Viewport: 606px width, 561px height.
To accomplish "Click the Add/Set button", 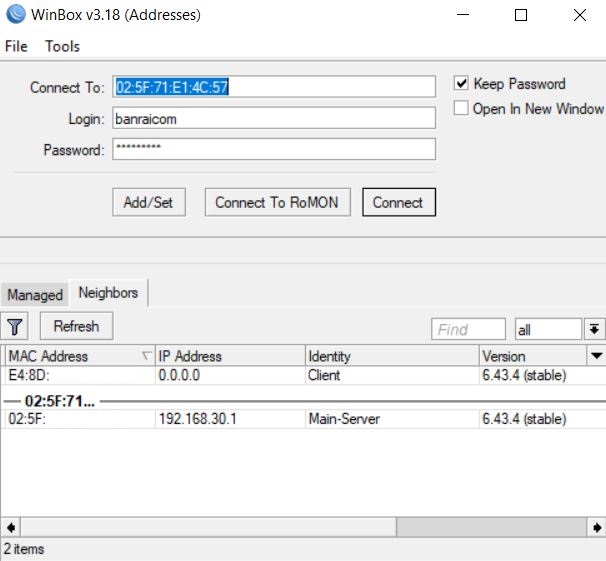I will (149, 202).
